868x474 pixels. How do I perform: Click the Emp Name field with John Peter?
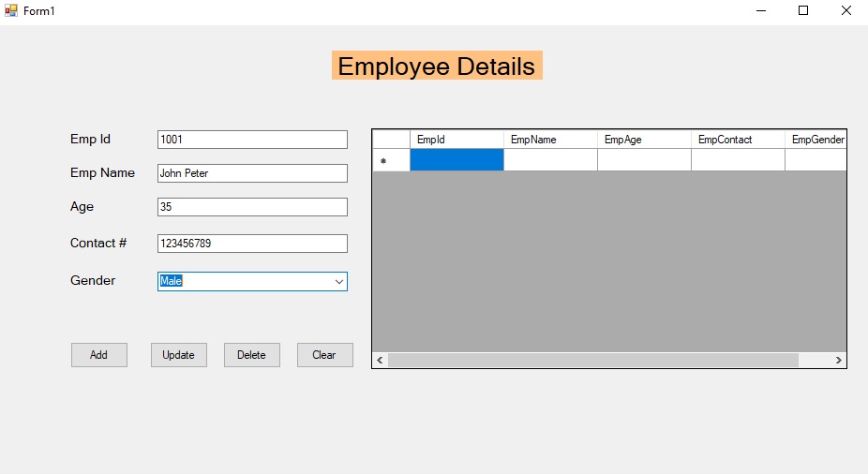click(x=252, y=173)
